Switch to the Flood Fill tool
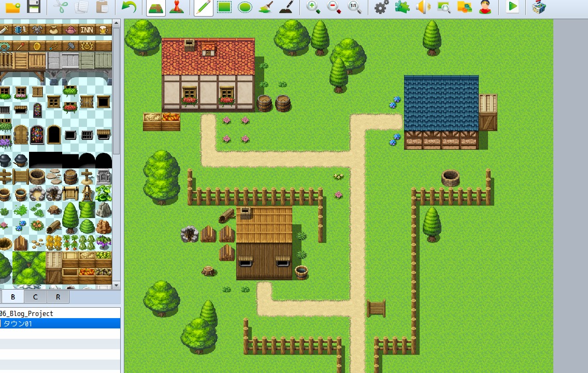The image size is (588, 373). [265, 7]
